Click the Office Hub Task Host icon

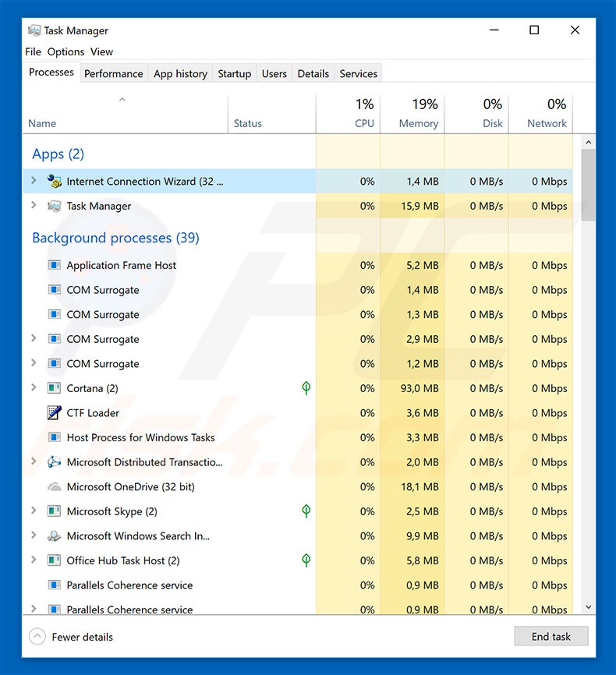pyautogui.click(x=55, y=560)
